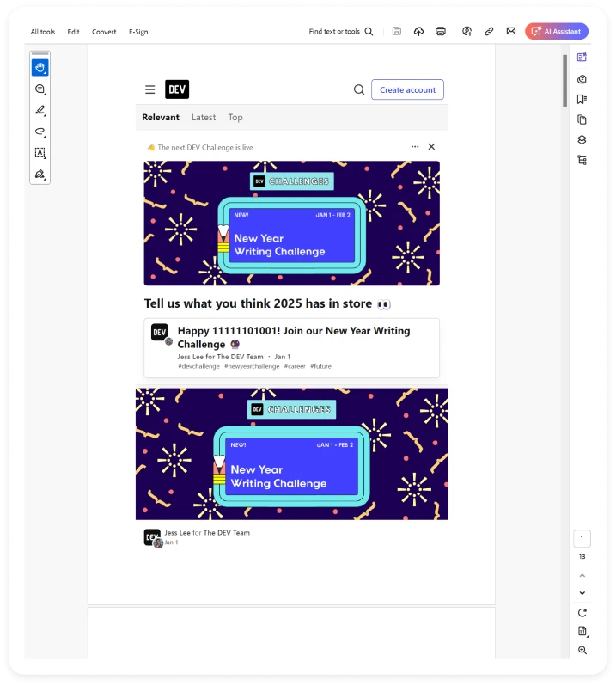Open the Layers panel icon

(x=582, y=140)
